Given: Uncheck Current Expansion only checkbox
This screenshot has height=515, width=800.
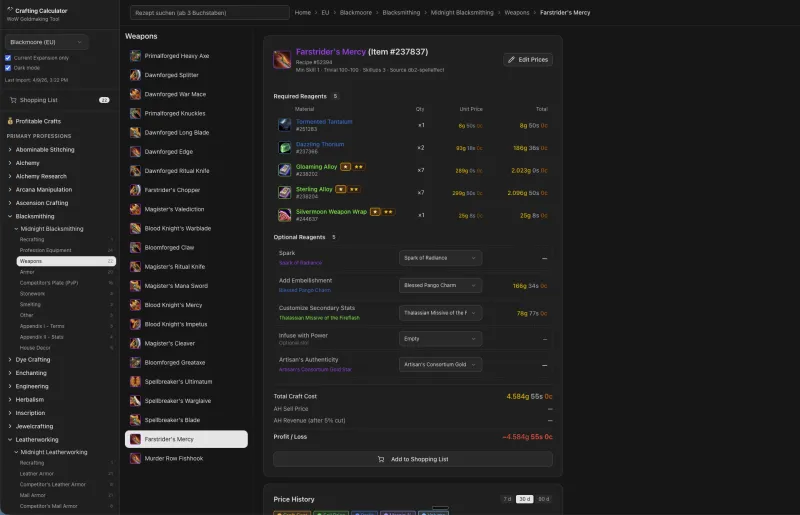Looking at the screenshot, I should [8, 58].
